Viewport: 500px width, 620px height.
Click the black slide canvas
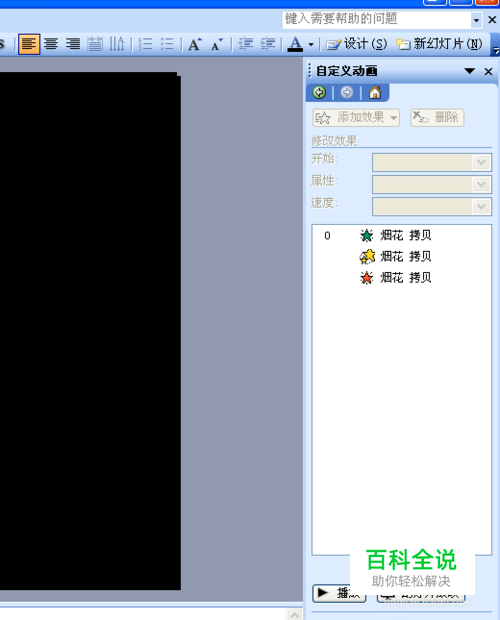click(x=90, y=331)
